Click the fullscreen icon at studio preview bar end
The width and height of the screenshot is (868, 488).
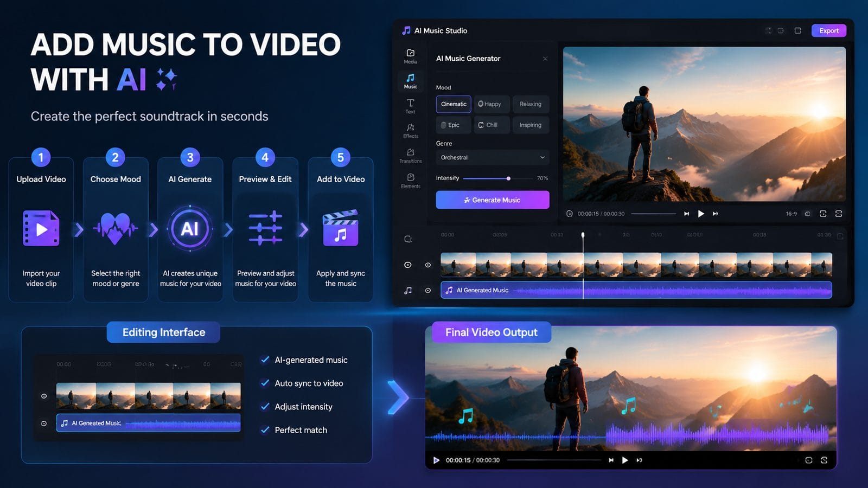point(839,214)
